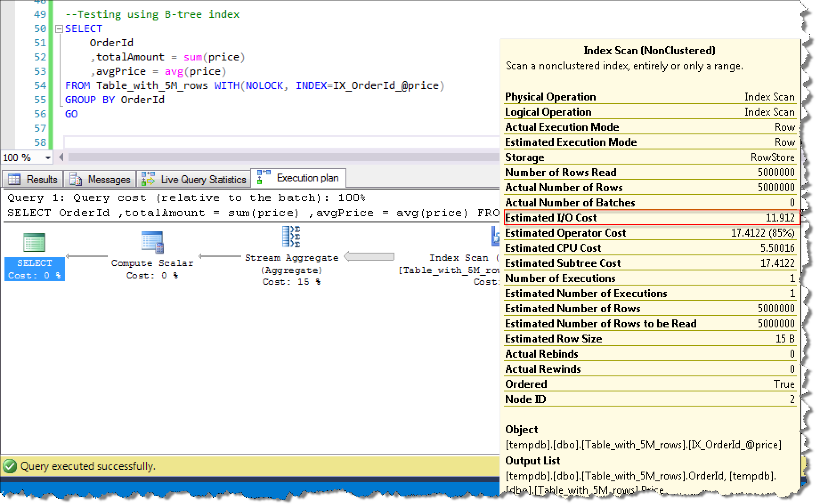This screenshot has height=504, width=816.
Task: Click the Stream Aggregate operator icon
Action: pyautogui.click(x=292, y=237)
